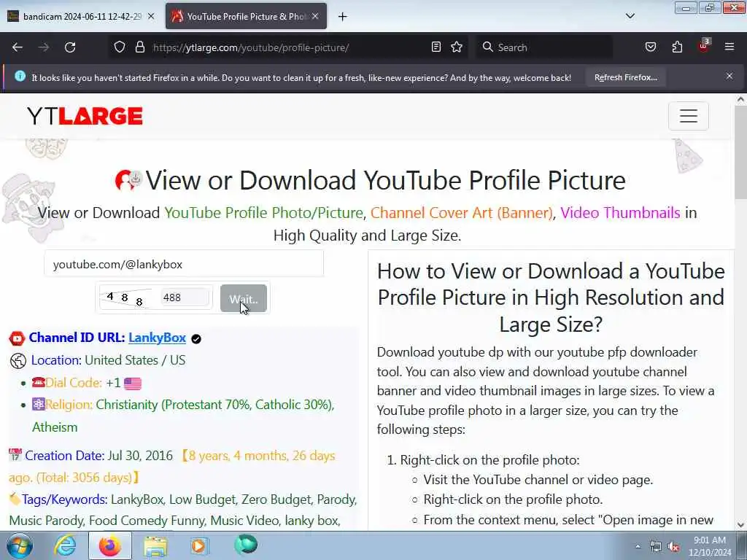
Task: Click the scrollbar down arrow
Action: (740, 525)
